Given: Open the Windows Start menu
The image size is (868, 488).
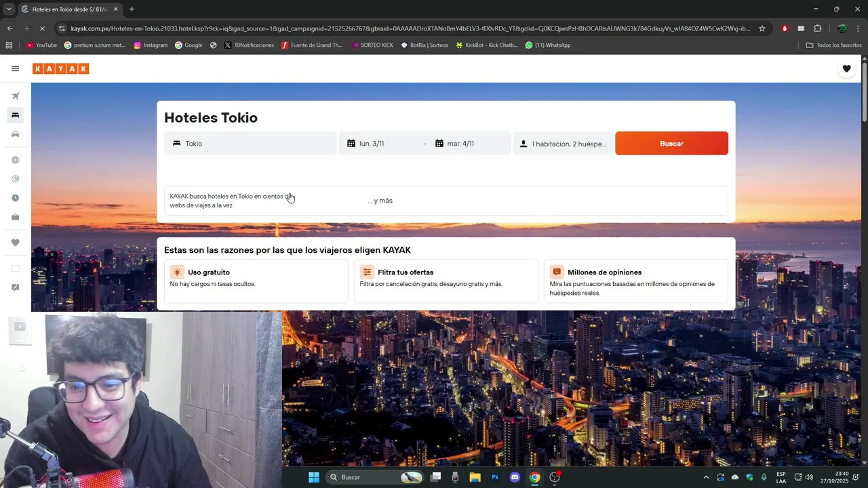Looking at the screenshot, I should click(314, 477).
